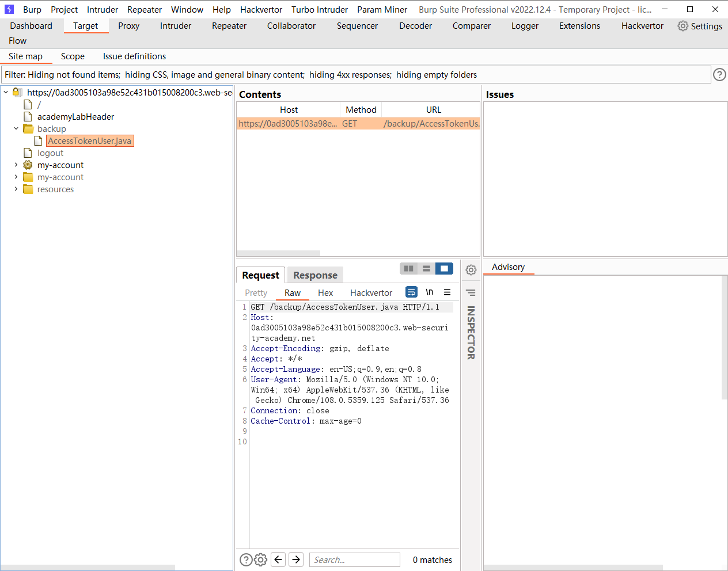Collapse the backup folder node

point(16,129)
